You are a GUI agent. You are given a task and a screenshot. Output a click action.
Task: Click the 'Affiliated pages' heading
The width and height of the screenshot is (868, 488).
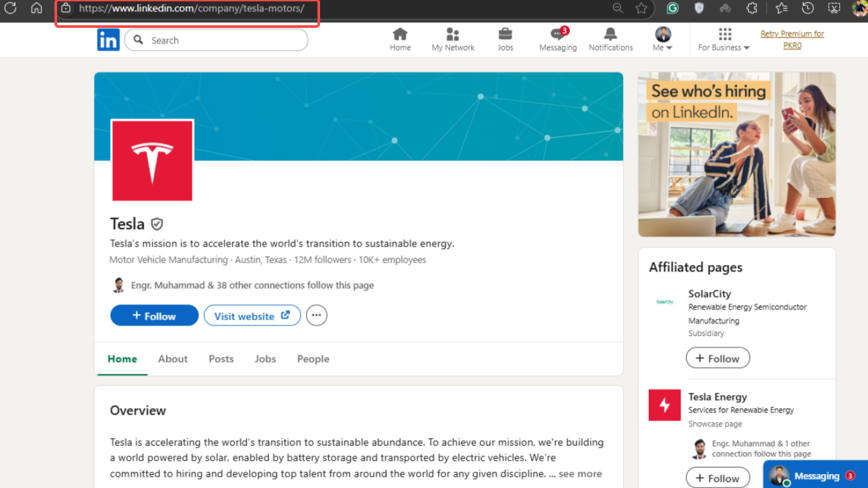coord(695,267)
